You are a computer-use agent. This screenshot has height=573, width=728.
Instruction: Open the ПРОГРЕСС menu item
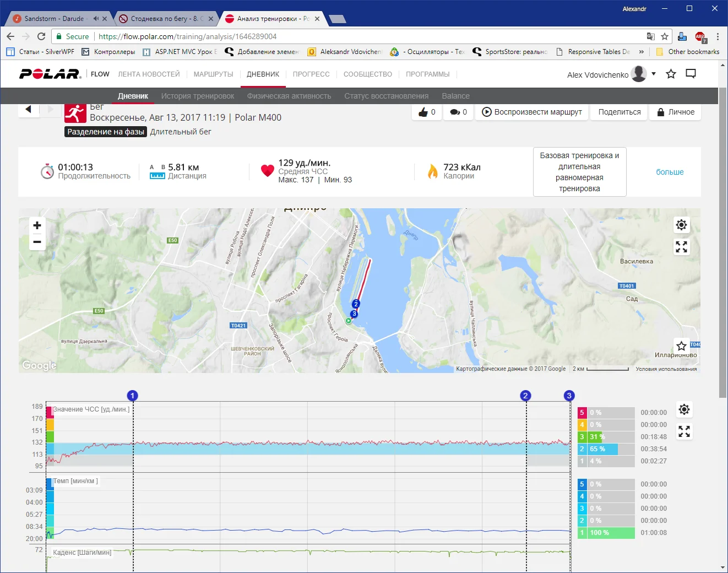pos(311,74)
